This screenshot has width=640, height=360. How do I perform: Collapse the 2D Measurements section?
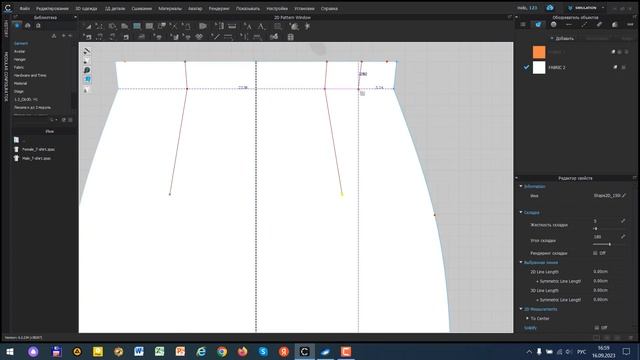pyautogui.click(x=521, y=309)
